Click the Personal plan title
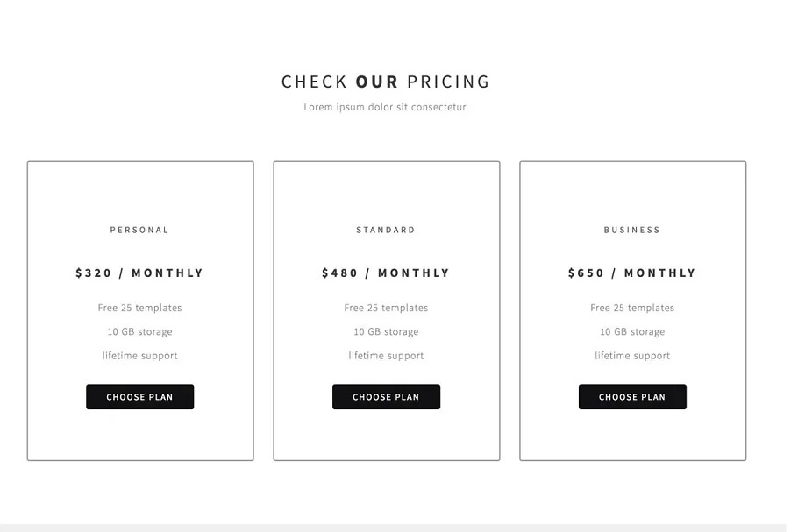Screen dimensions: 798x532 (x=139, y=230)
